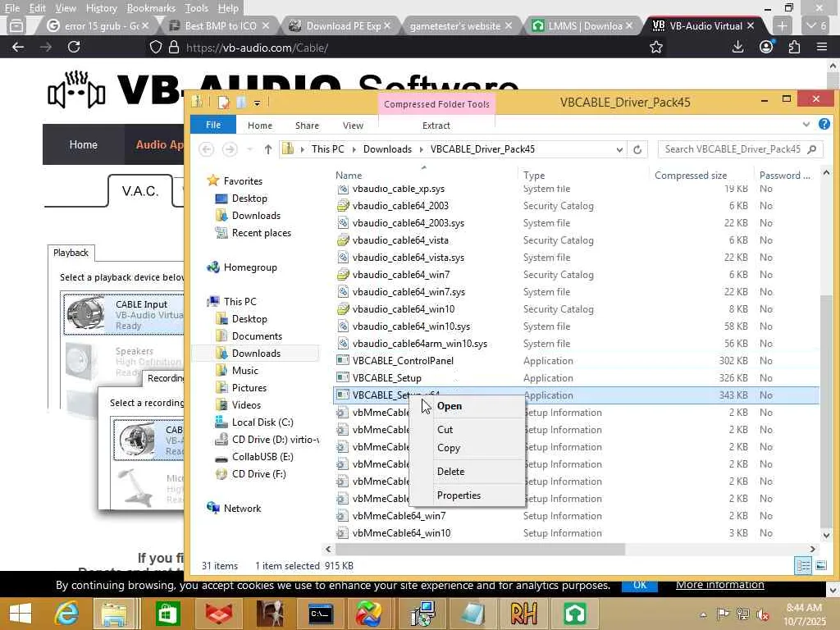Open Firefox application hamburger menu
This screenshot has width=840, height=630.
coord(822,47)
